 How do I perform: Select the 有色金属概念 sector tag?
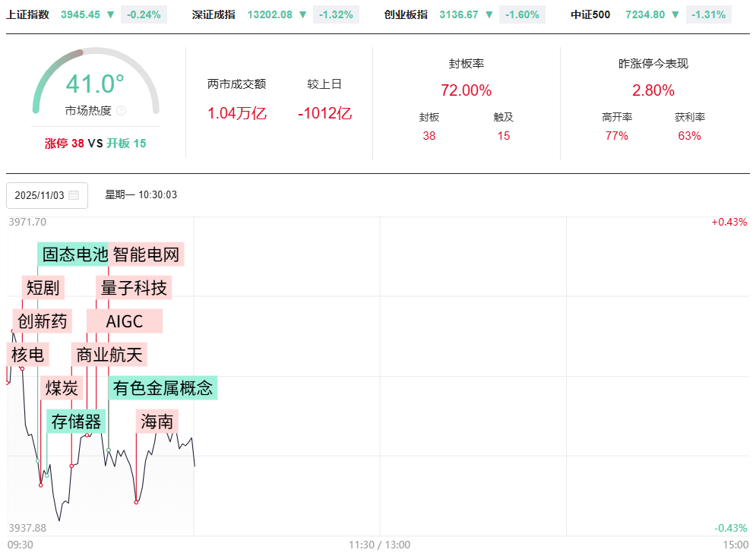click(x=163, y=388)
